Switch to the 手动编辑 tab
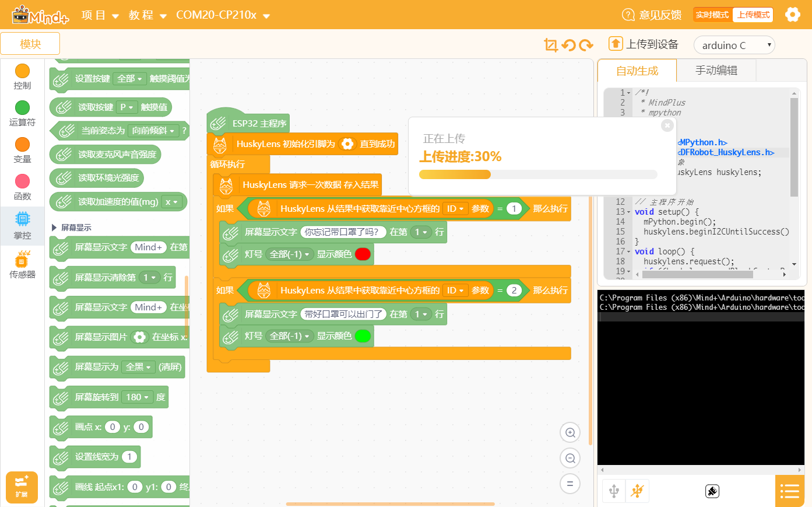The height and width of the screenshot is (507, 812). tap(716, 71)
